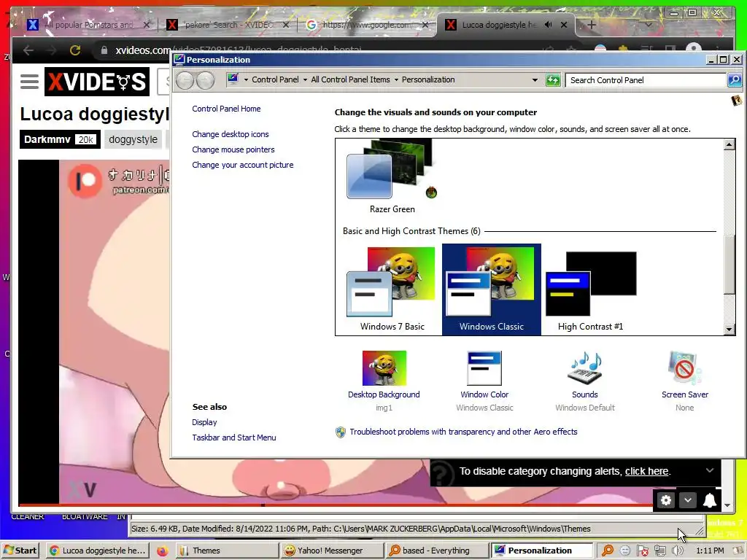Expand the dropdown arrow after All Control Panel Items
The height and width of the screenshot is (560, 747).
coord(396,80)
